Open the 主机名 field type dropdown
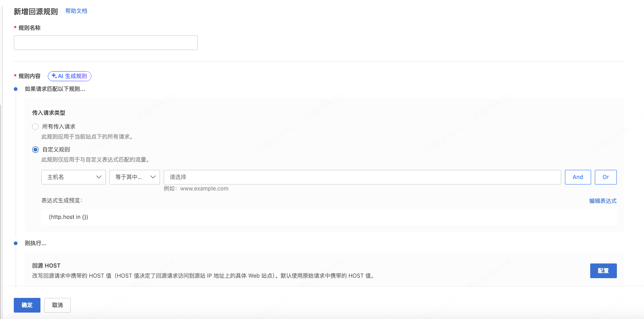 [x=74, y=177]
